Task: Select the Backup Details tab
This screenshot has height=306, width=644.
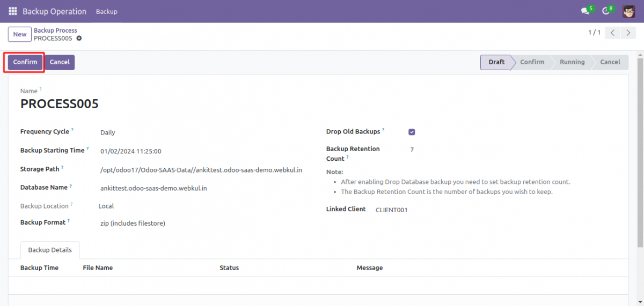Action: click(50, 250)
